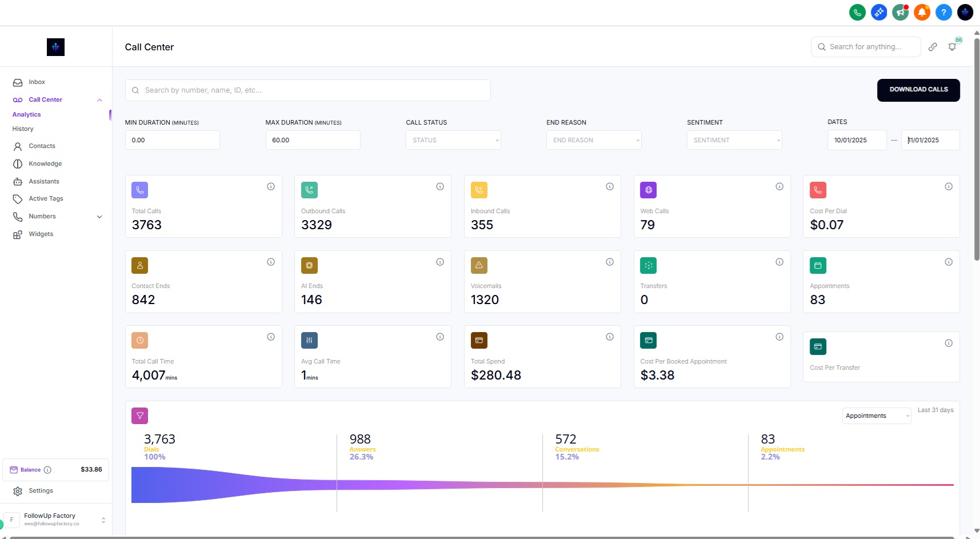Viewport: 980px width, 539px height.
Task: Open History under Call Center
Action: click(x=23, y=129)
